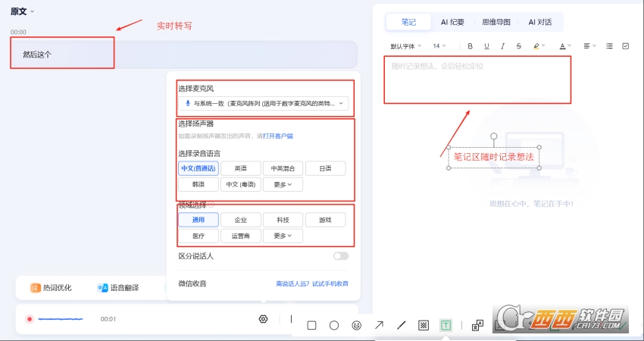
Task: Select 中英混合 recording language
Action: click(x=283, y=168)
